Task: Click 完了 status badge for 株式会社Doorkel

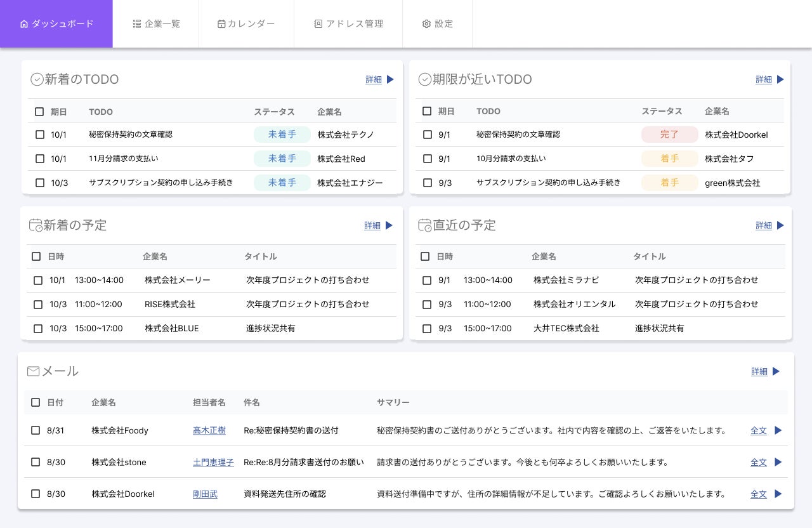Action: pyautogui.click(x=670, y=135)
